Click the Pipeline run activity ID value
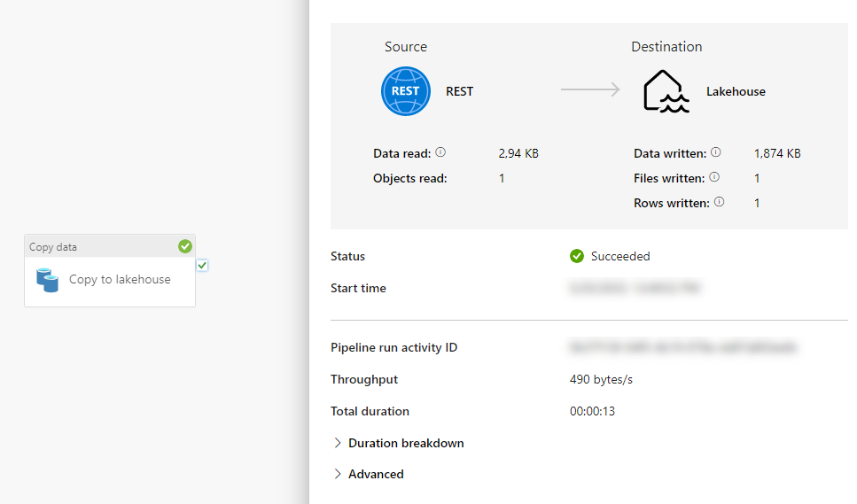The image size is (857, 504). point(682,347)
